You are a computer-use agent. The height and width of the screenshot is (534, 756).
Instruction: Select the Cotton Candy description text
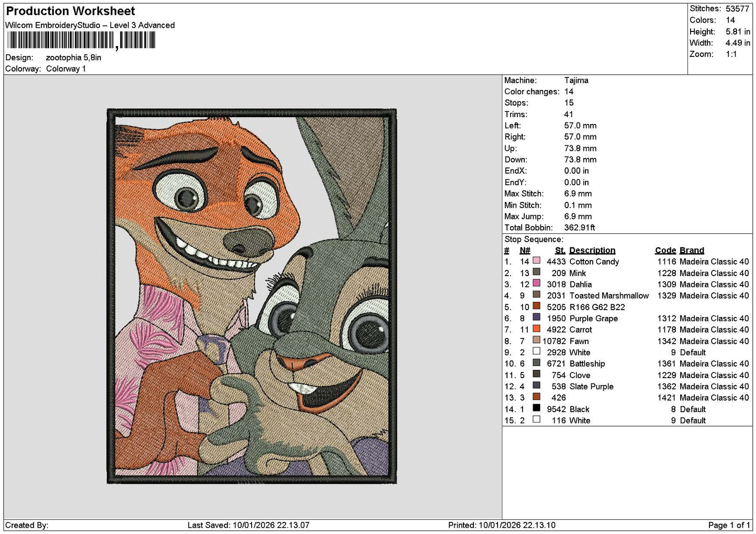click(594, 262)
